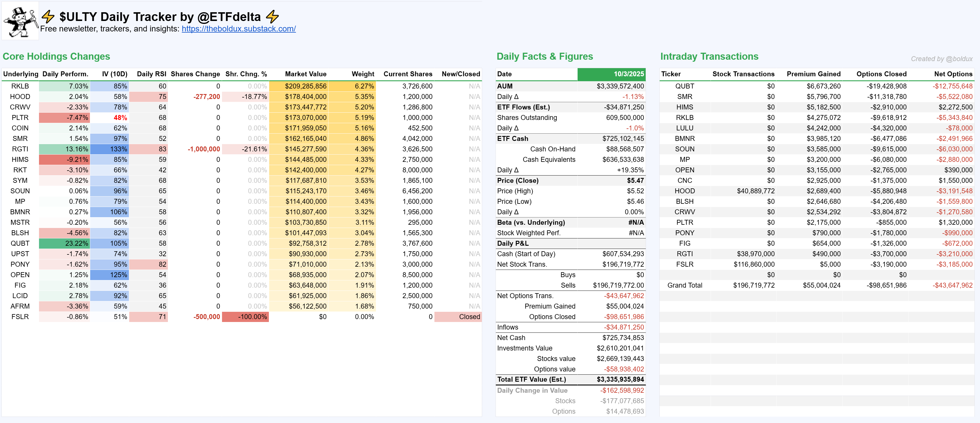Image resolution: width=980 pixels, height=423 pixels.
Task: Open the theboldux.substack.com link
Action: [239, 29]
